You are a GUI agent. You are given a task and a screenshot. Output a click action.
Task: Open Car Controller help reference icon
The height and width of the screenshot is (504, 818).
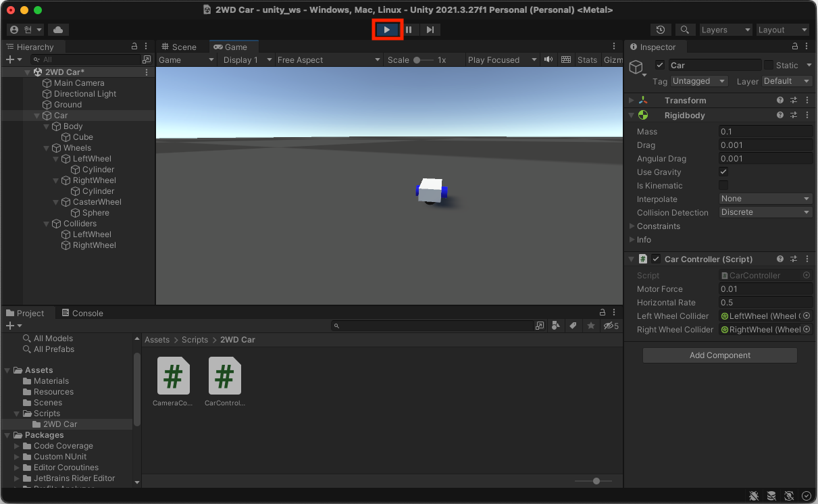click(x=780, y=259)
